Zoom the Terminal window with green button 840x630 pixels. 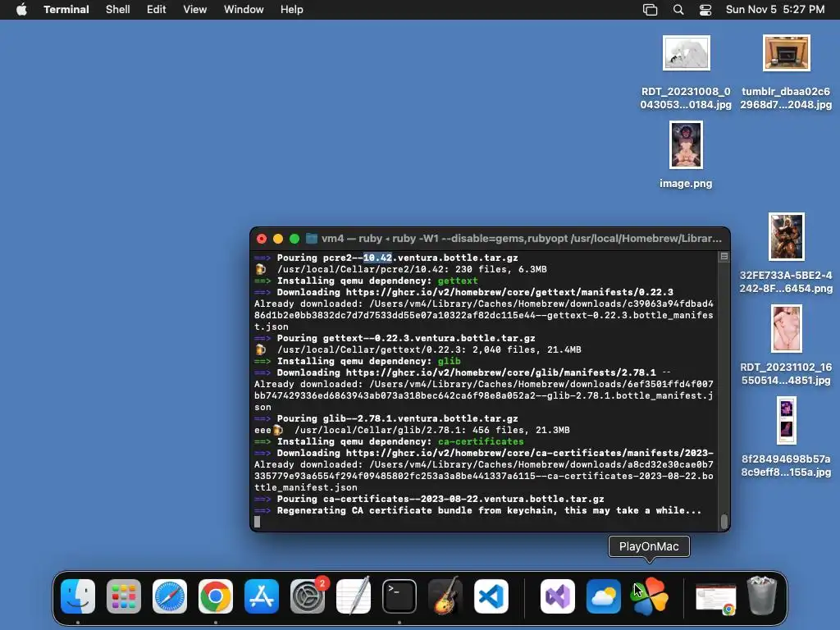pyautogui.click(x=294, y=239)
